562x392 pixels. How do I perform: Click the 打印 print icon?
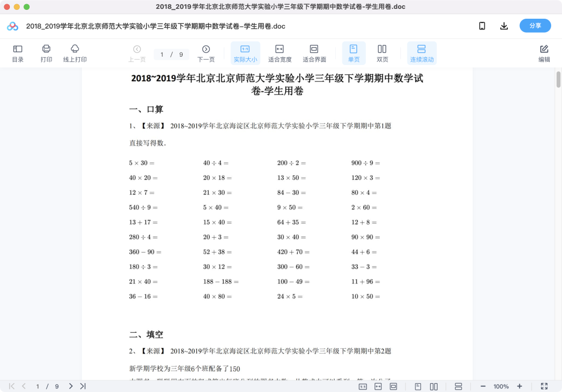click(x=46, y=54)
